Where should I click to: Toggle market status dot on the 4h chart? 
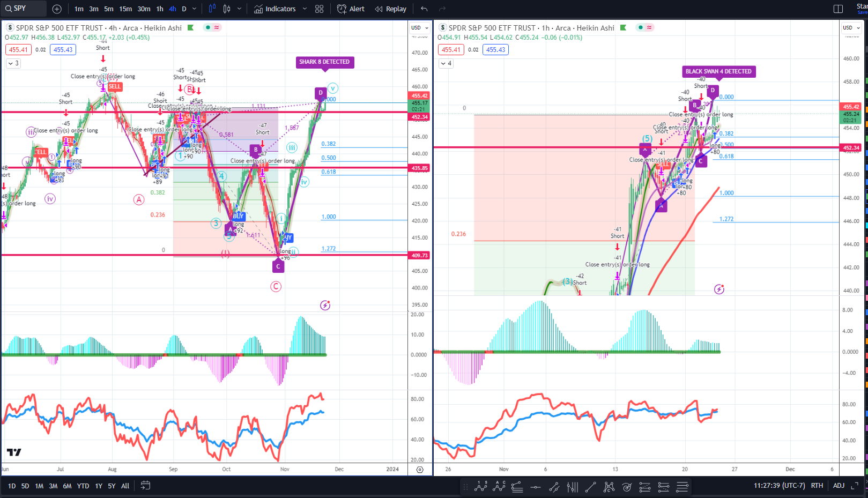(208, 27)
